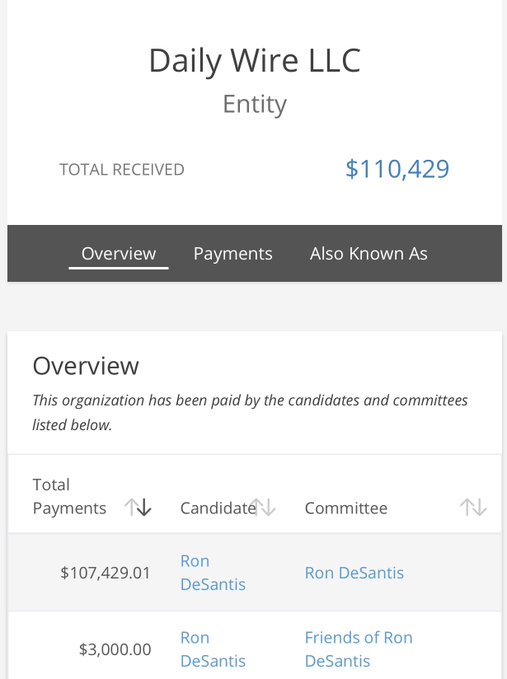Click the Candidate column header label
The height and width of the screenshot is (679, 507).
pyautogui.click(x=218, y=508)
